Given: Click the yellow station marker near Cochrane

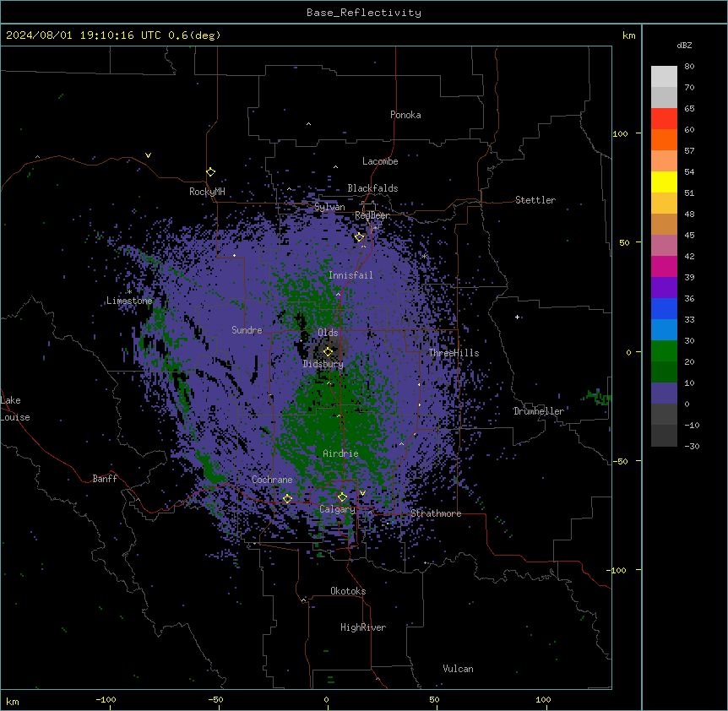Looking at the screenshot, I should coord(287,498).
